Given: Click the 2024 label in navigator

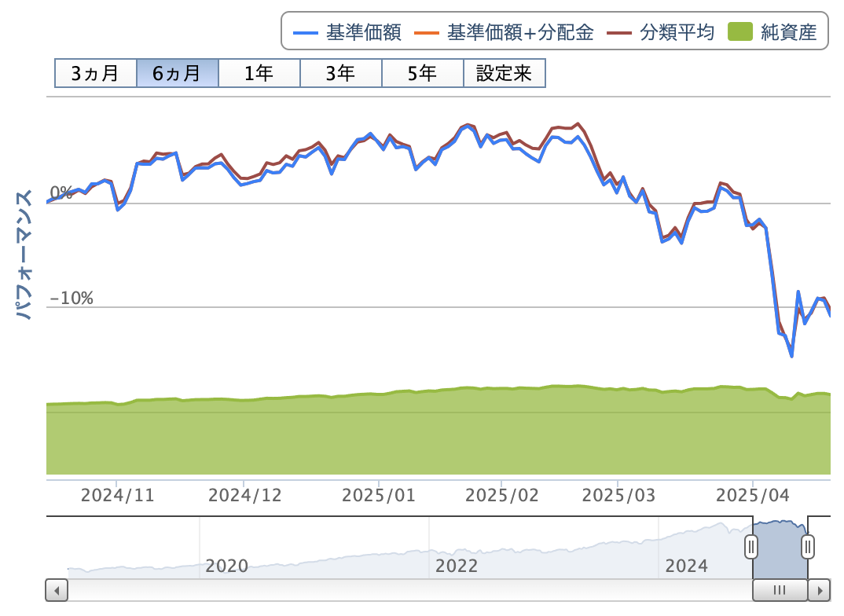Looking at the screenshot, I should [686, 566].
